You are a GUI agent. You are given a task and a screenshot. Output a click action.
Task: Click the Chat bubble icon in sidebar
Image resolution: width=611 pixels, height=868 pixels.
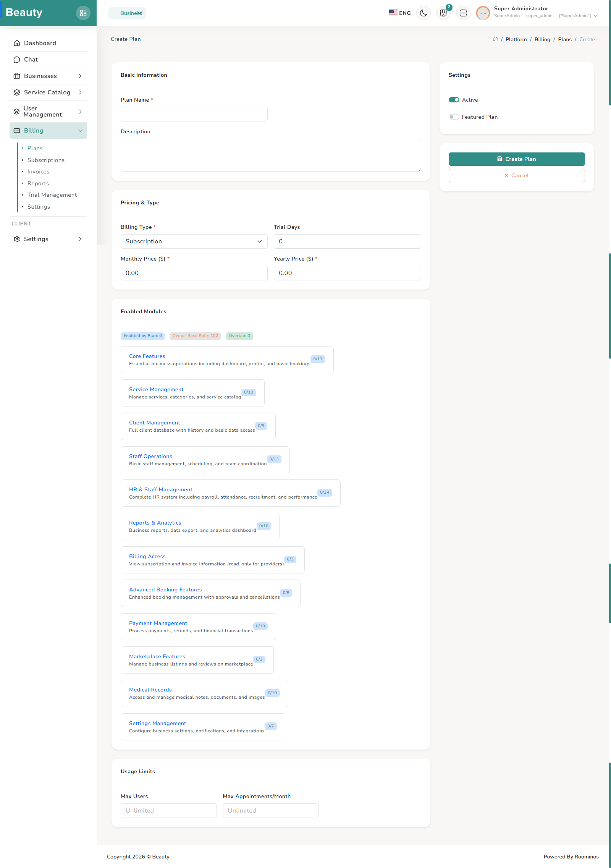click(x=17, y=60)
